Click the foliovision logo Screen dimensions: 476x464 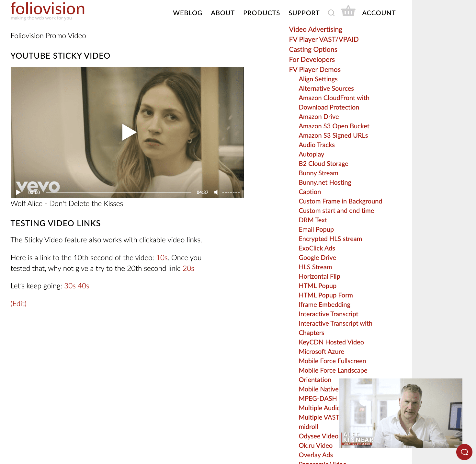click(48, 11)
